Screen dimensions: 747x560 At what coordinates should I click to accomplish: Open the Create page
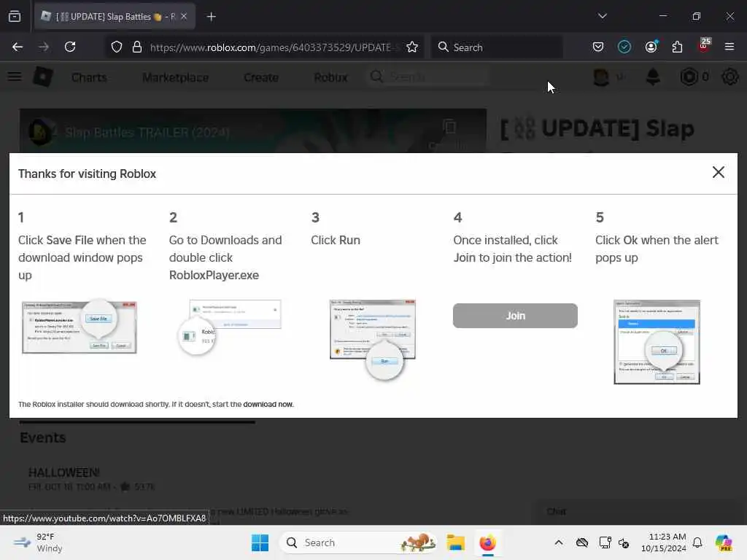click(x=261, y=77)
